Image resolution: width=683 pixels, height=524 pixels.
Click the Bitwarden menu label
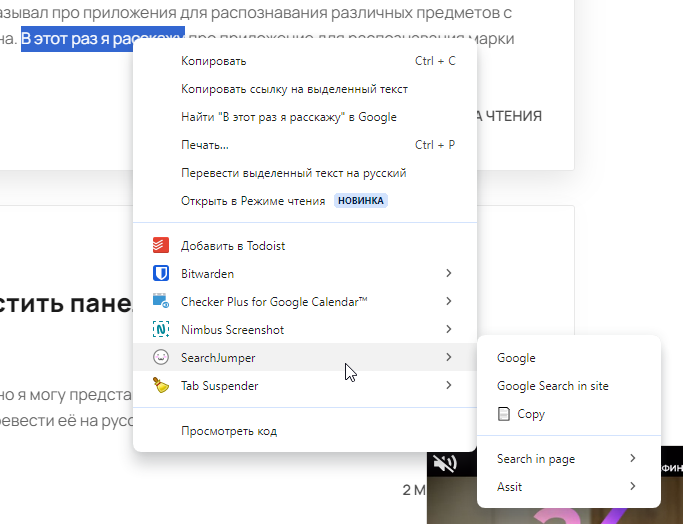pos(207,274)
